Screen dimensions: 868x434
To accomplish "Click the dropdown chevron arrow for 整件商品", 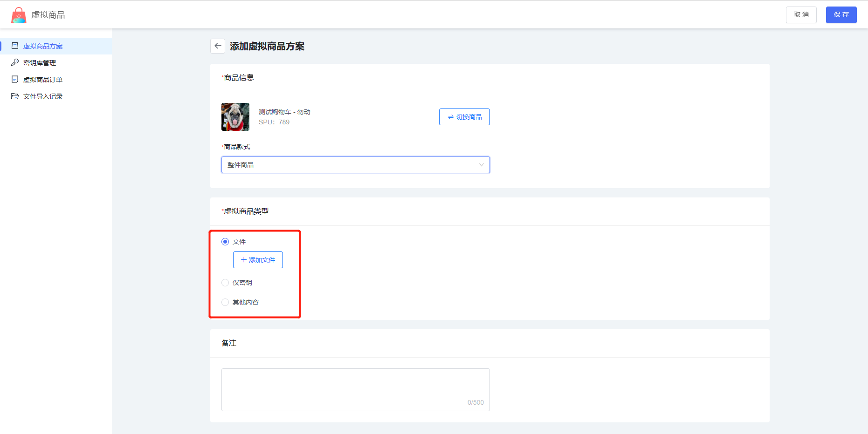I will (481, 165).
